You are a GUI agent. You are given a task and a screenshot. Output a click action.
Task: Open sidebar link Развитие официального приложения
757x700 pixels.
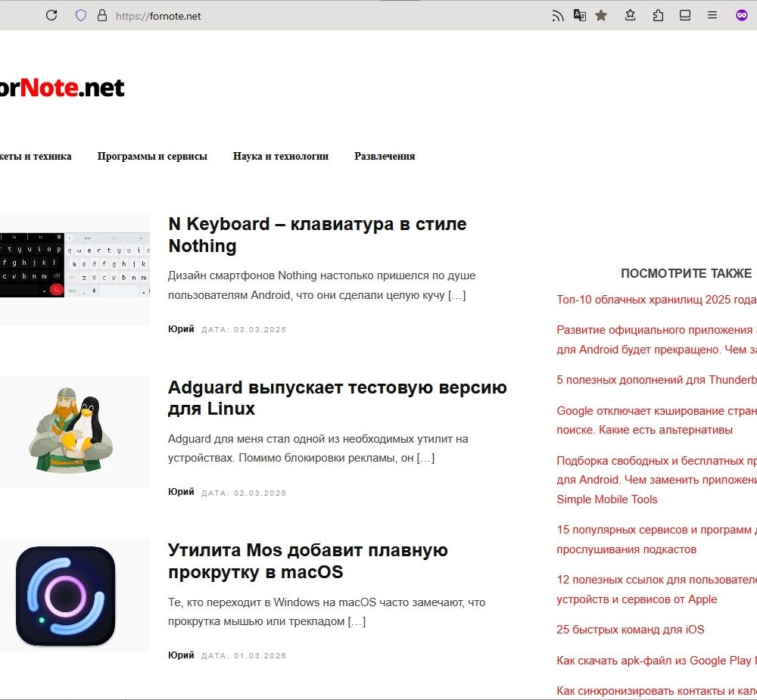coord(656,339)
